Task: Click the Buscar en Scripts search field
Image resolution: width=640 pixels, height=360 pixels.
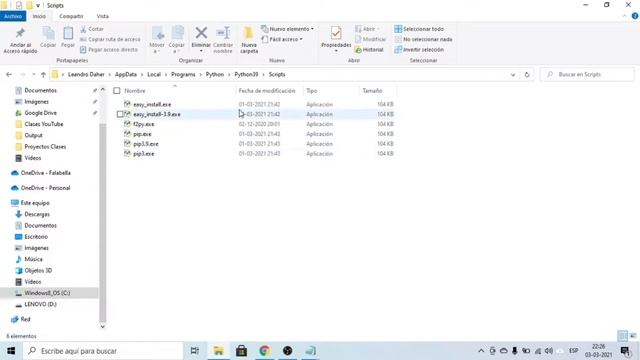Action: [587, 75]
